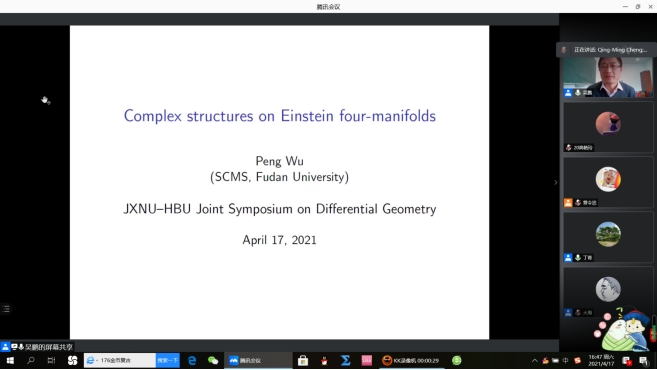This screenshot has width=657, height=370.
Task: Open Task View on taskbar
Action: coord(51,360)
